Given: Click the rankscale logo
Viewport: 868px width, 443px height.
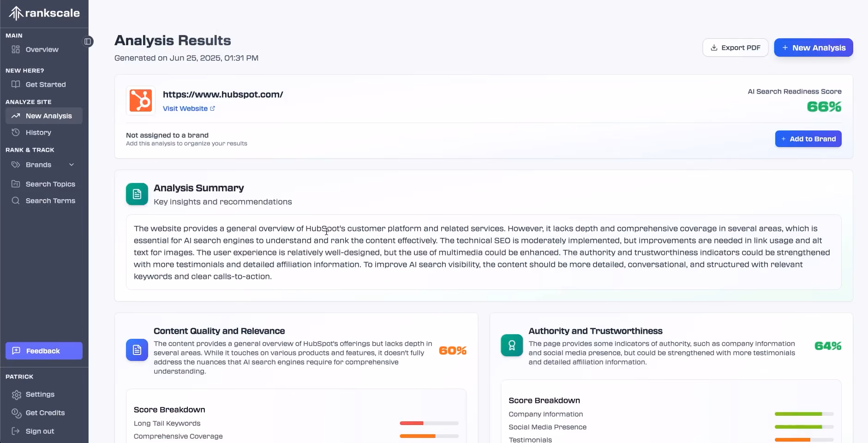Looking at the screenshot, I should point(44,13).
